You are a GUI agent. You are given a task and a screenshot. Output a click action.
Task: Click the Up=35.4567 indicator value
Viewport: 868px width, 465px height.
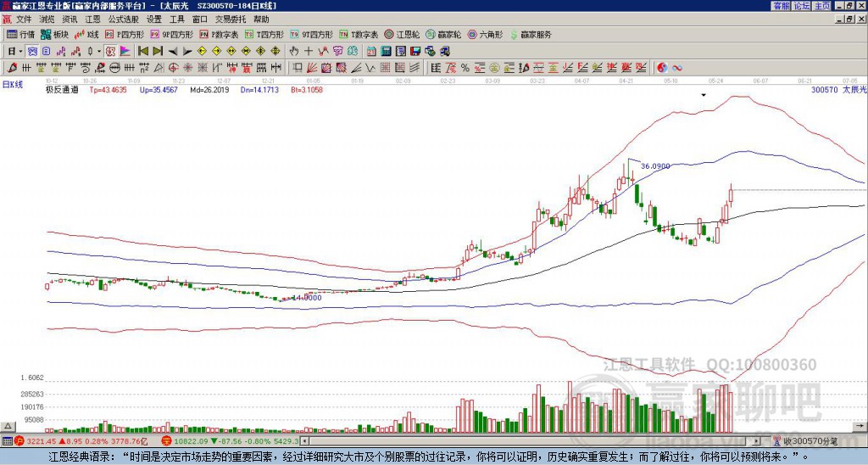pyautogui.click(x=159, y=89)
